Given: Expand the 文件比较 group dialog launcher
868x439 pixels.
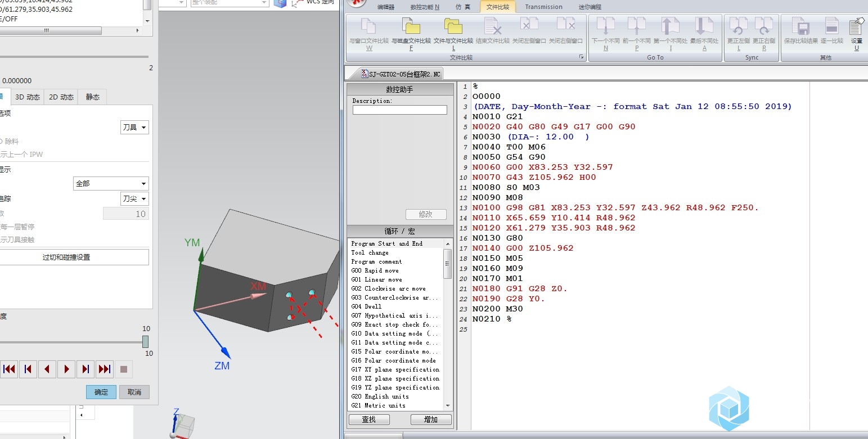Looking at the screenshot, I should (582, 57).
